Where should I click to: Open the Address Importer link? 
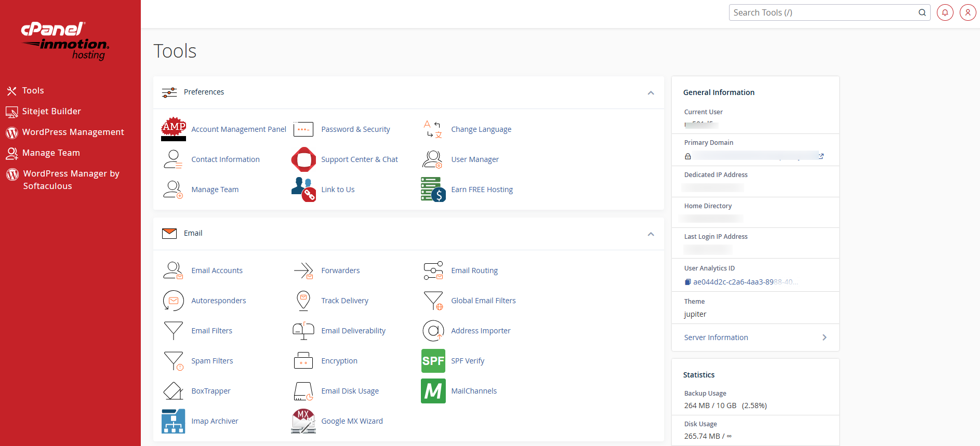point(481,331)
